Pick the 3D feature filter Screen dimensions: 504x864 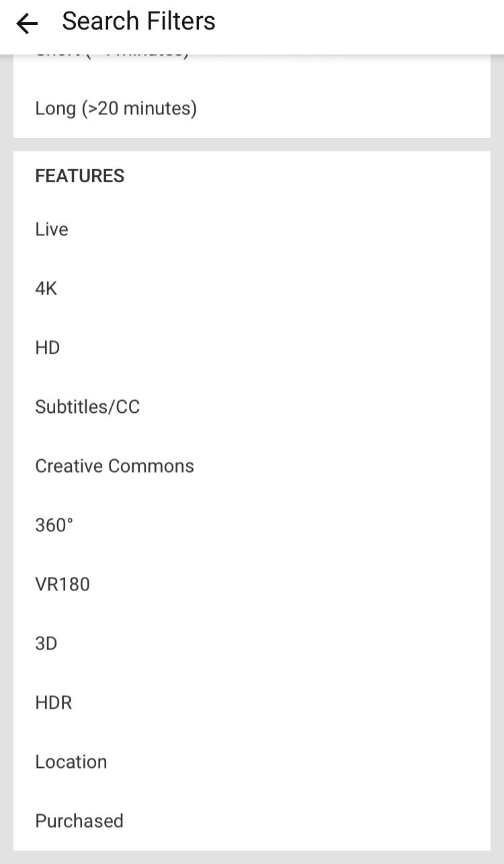click(251, 643)
